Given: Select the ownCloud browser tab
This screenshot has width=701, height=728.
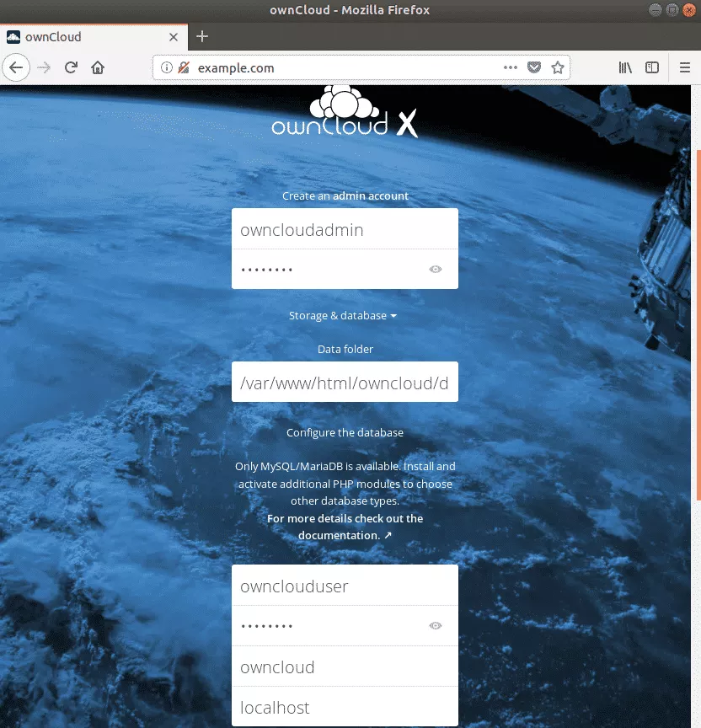Looking at the screenshot, I should pos(94,37).
